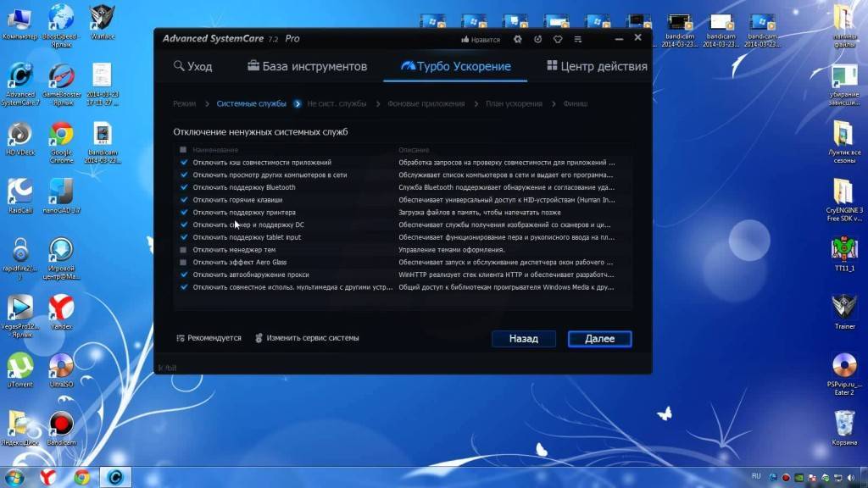The image size is (868, 488).
Task: Select the Warface desktop icon
Action: coord(103,22)
